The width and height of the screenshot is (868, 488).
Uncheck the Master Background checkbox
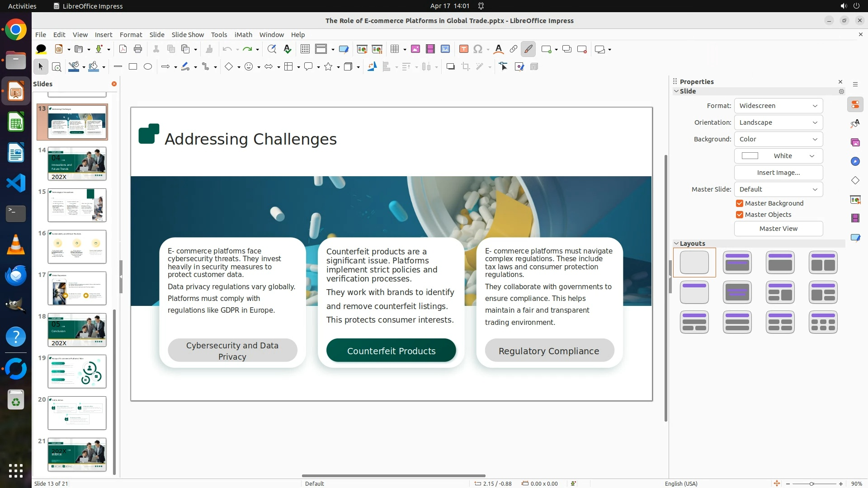740,203
